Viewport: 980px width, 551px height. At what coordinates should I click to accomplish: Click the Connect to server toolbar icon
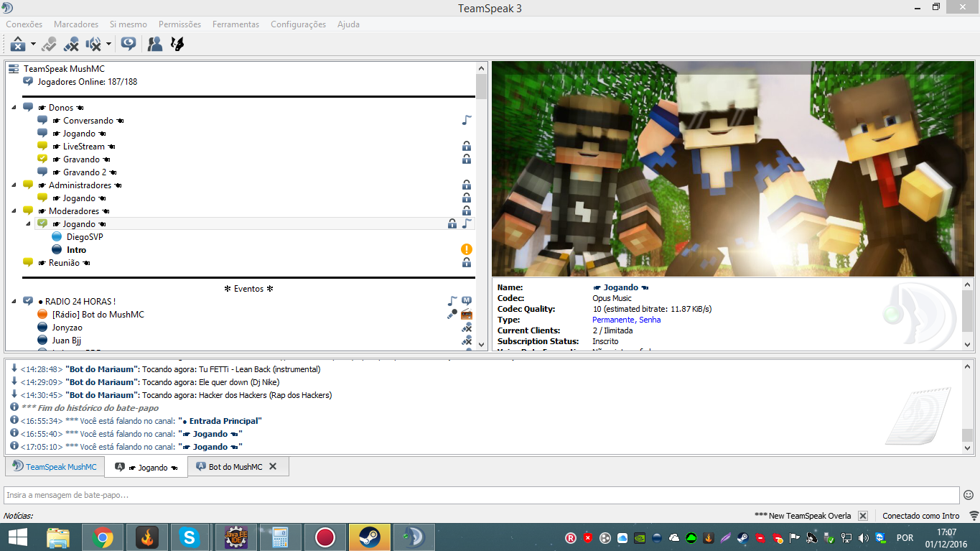click(18, 45)
